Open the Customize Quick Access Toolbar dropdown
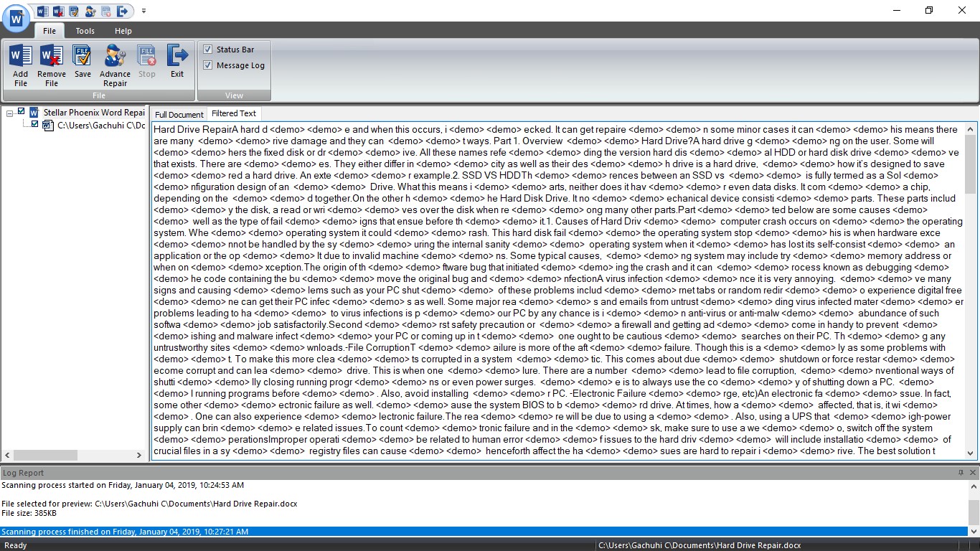Screen dimensions: 980x551 tap(143, 11)
